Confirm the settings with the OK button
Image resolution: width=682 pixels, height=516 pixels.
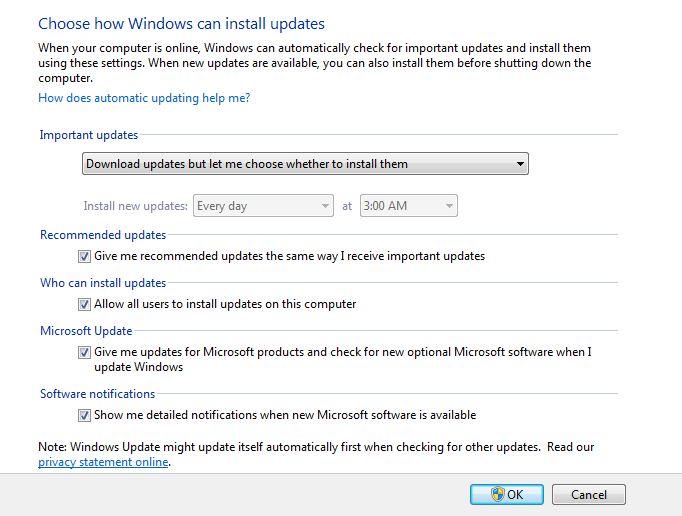point(507,494)
